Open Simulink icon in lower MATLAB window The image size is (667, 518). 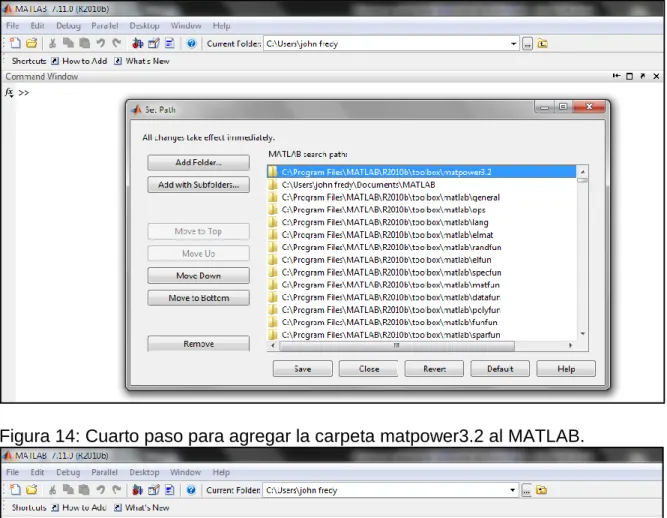pyautogui.click(x=137, y=490)
